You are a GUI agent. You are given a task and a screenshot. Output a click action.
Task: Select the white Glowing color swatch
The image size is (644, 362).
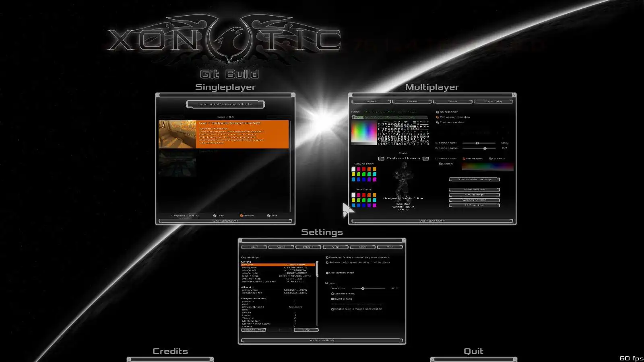[353, 169]
